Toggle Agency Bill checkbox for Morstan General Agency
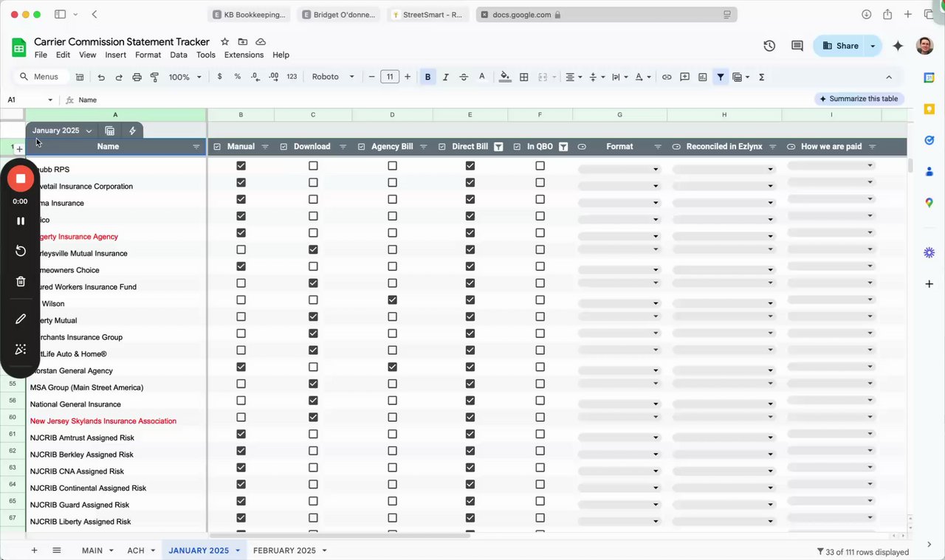This screenshot has height=560, width=945. pos(392,367)
